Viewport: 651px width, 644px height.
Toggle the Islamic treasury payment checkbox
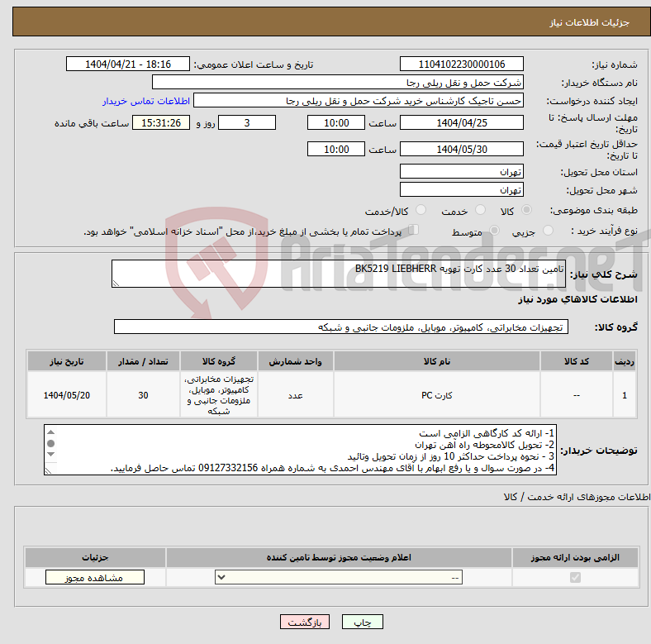point(414,230)
